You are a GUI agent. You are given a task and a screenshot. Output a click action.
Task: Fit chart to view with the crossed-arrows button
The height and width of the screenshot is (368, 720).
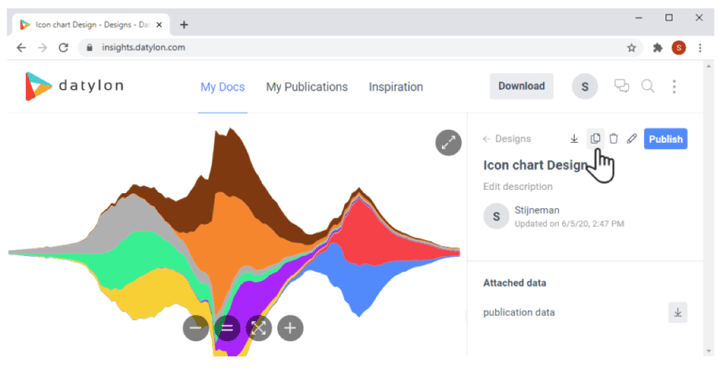(x=259, y=328)
